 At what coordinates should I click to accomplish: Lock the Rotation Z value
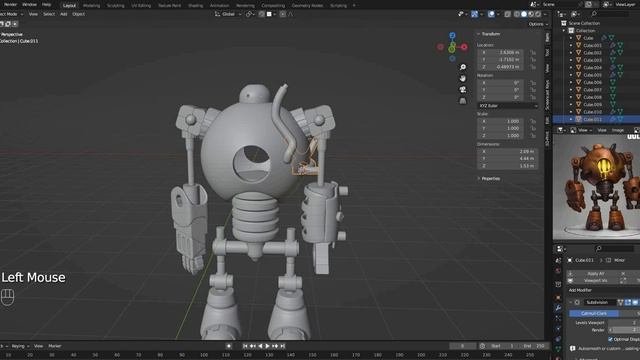coord(533,97)
